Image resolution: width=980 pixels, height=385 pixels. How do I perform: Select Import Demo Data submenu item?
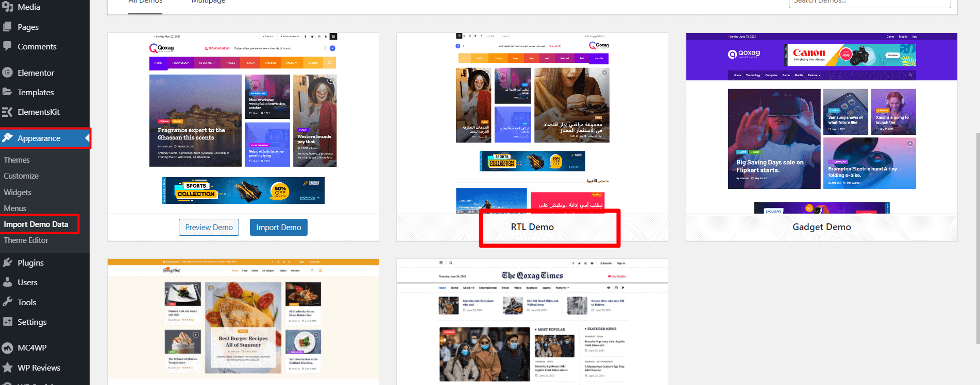[36, 224]
